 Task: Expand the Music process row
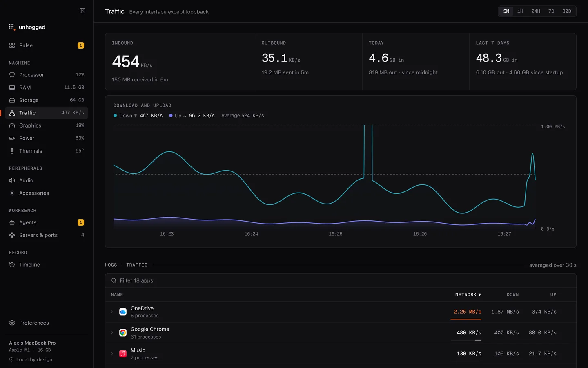pyautogui.click(x=112, y=354)
